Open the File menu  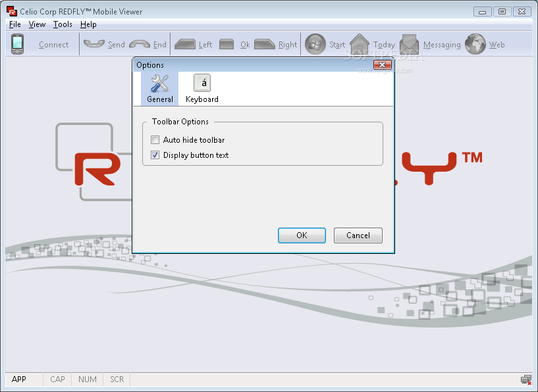coord(14,24)
